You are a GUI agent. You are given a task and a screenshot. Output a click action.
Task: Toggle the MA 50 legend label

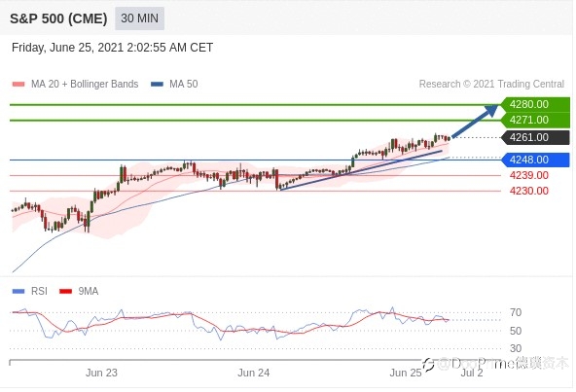184,84
